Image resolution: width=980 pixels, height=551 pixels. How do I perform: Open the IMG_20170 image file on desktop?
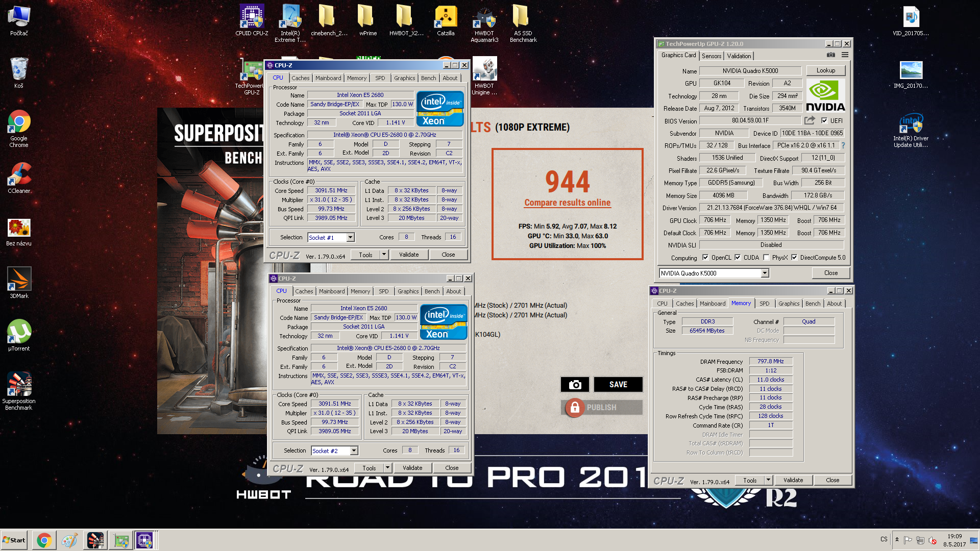[911, 74]
